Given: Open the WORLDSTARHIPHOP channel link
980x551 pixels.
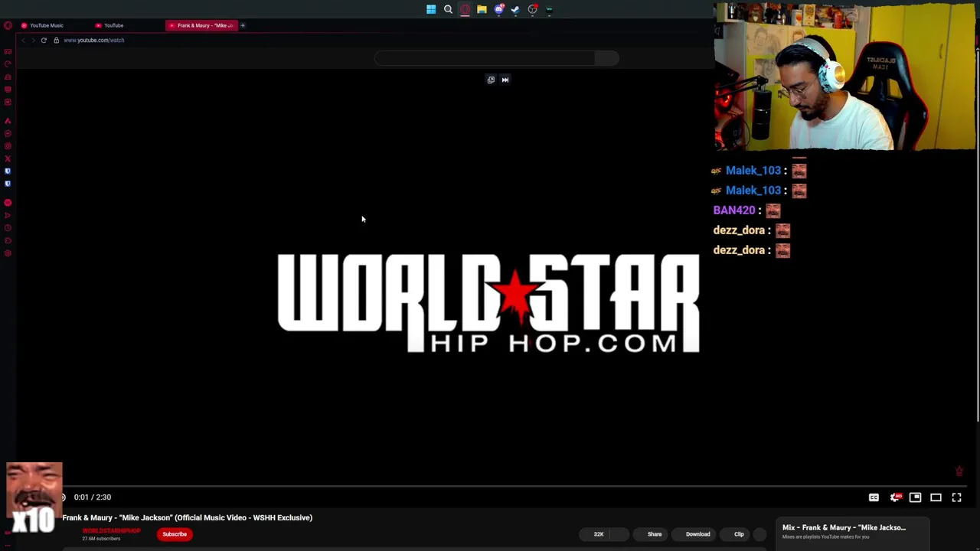Looking at the screenshot, I should (x=111, y=531).
